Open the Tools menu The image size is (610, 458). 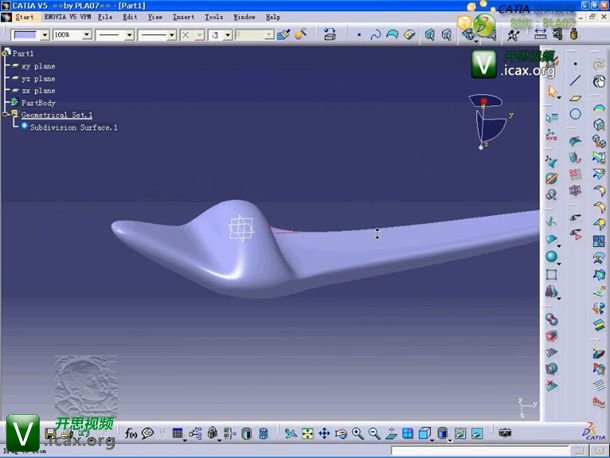(x=214, y=17)
